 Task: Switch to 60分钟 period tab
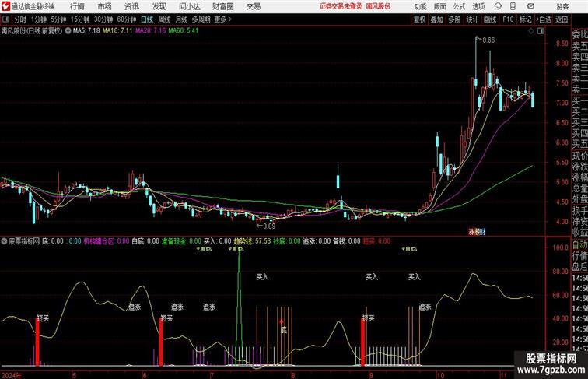tap(127, 19)
